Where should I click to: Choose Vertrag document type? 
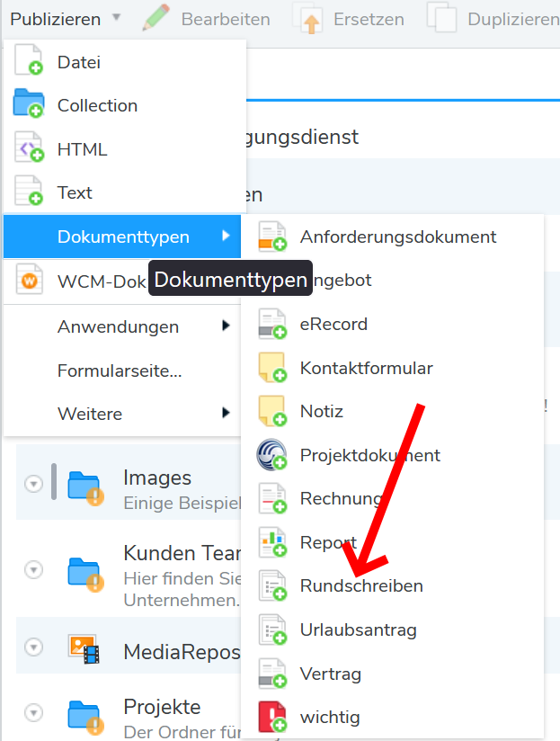click(x=393, y=674)
